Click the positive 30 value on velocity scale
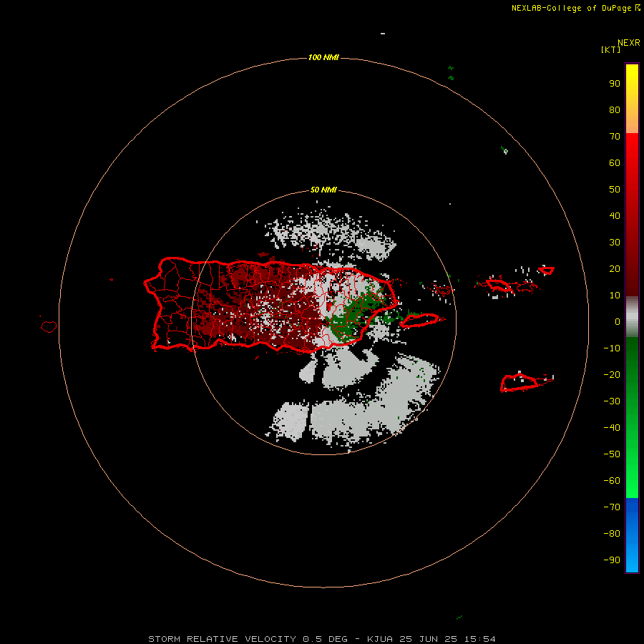Image resolution: width=644 pixels, height=644 pixels. [x=615, y=243]
